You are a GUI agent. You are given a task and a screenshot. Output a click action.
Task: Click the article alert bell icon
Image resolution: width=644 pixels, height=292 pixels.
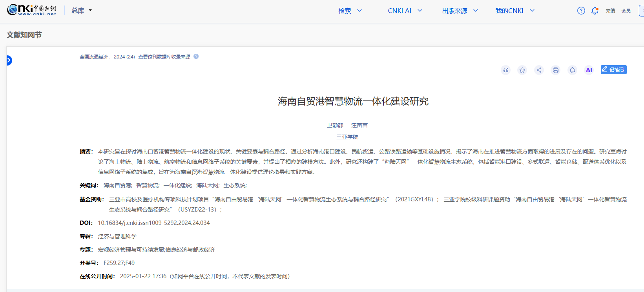tap(572, 70)
